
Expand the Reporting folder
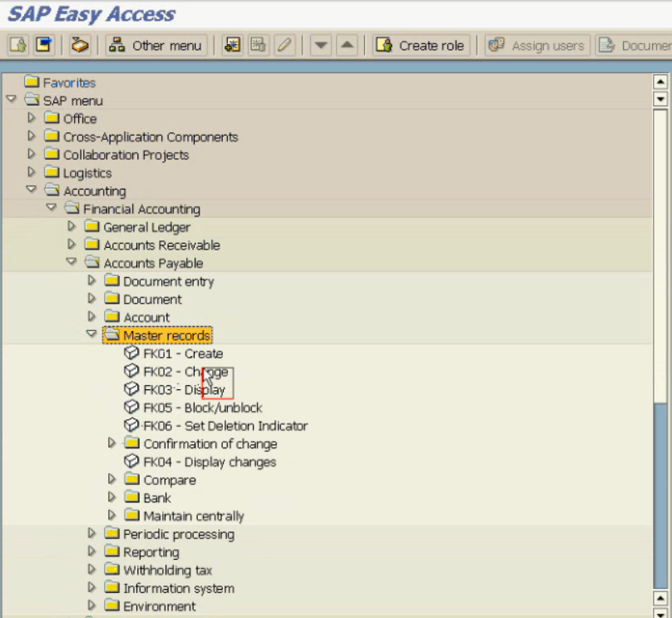click(x=91, y=551)
